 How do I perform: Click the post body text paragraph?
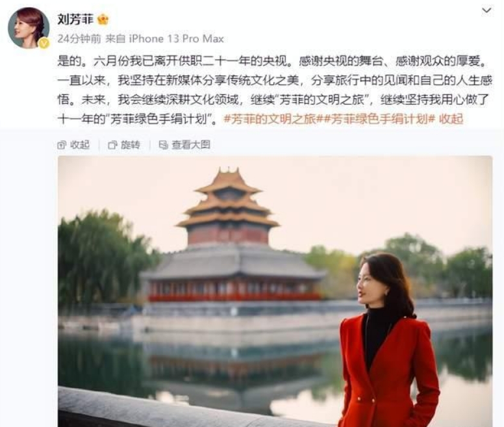point(275,90)
